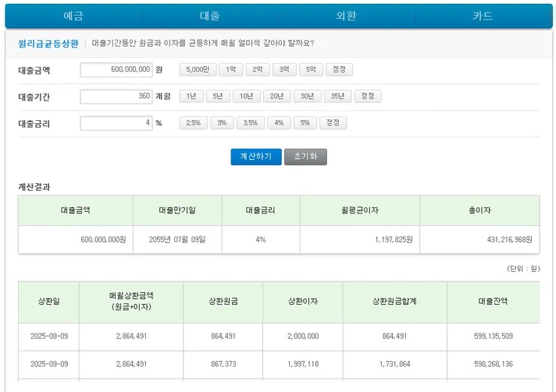The height and width of the screenshot is (392, 556).
Task: Choose the 3.5% rate button
Action: [251, 123]
